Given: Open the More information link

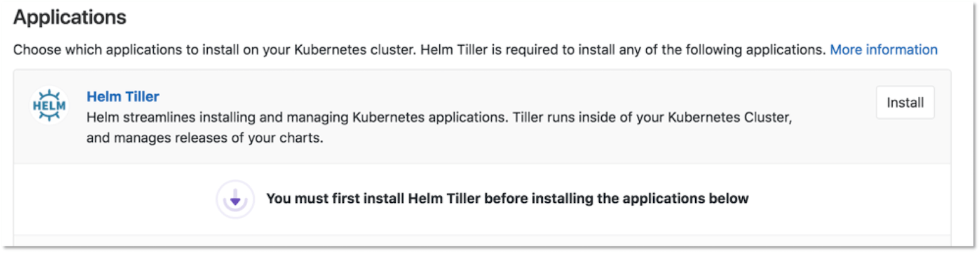Looking at the screenshot, I should 883,50.
